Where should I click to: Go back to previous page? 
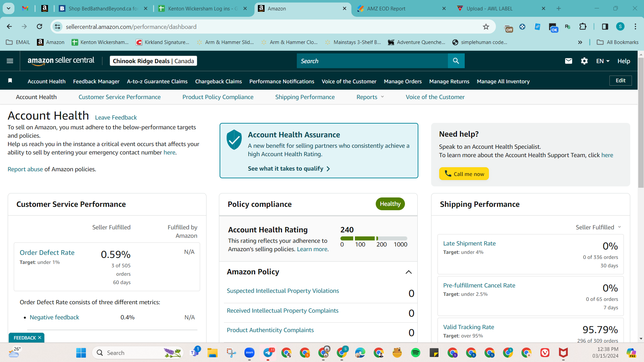click(9, 27)
